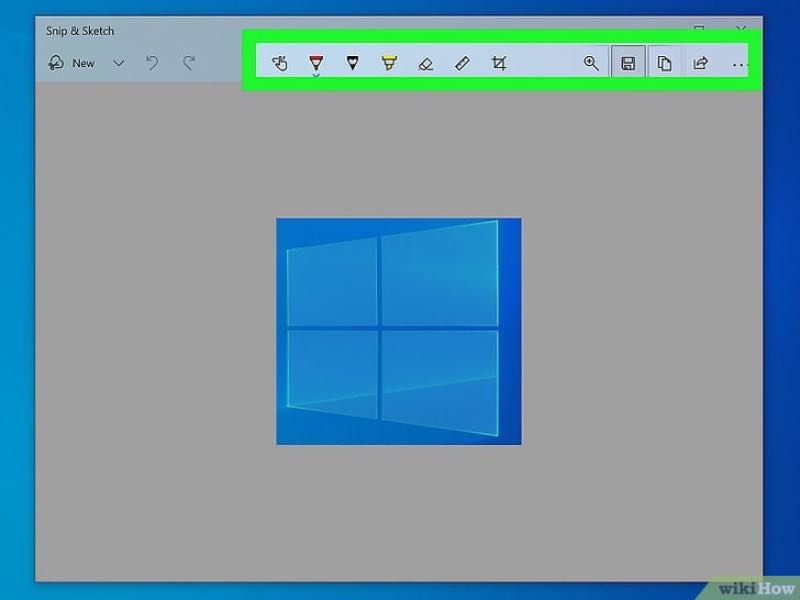
Task: Click the captured Windows logo snip image
Action: (x=399, y=331)
